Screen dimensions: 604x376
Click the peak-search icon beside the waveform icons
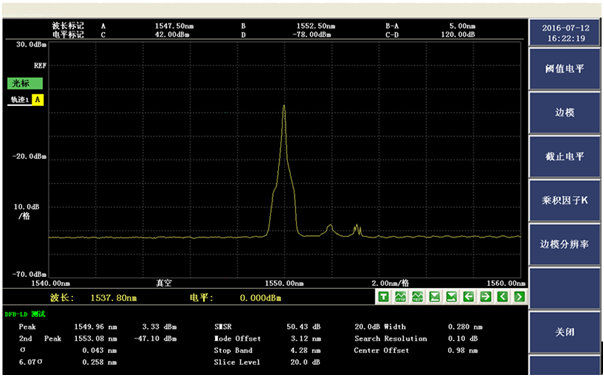pyautogui.click(x=435, y=297)
